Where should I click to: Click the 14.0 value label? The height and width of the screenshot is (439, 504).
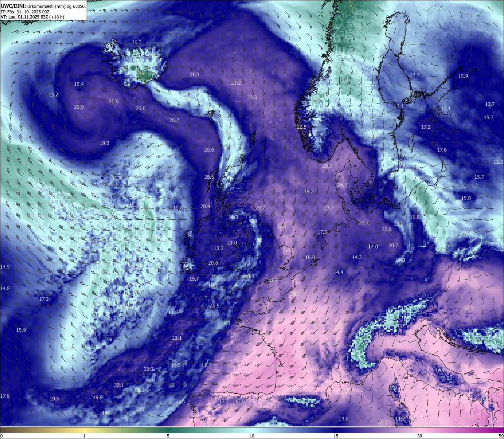[x=373, y=246]
